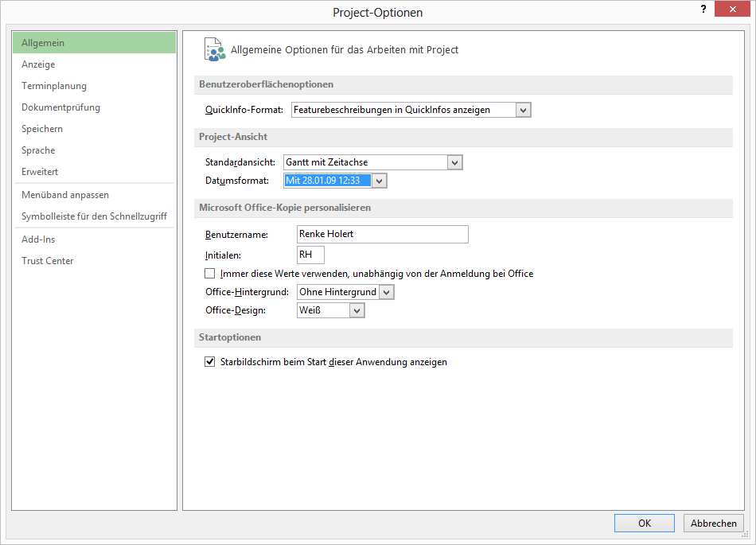The width and height of the screenshot is (756, 545).
Task: Switch to Speichern settings
Action: (x=95, y=129)
